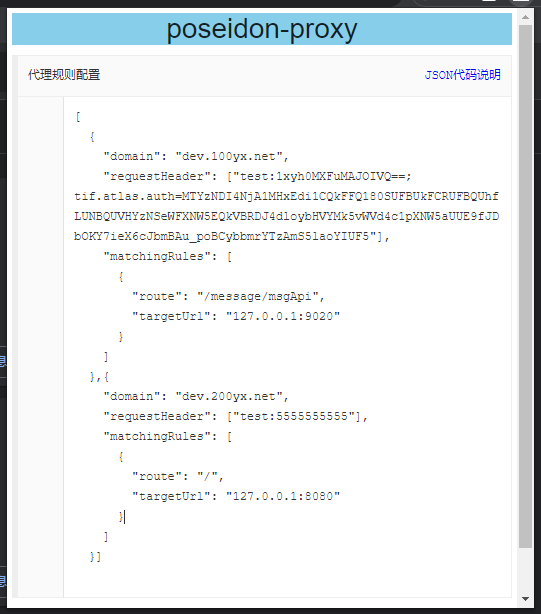
Task: Place cursor on the dev.100yx.net domain line
Action: pyautogui.click(x=196, y=157)
